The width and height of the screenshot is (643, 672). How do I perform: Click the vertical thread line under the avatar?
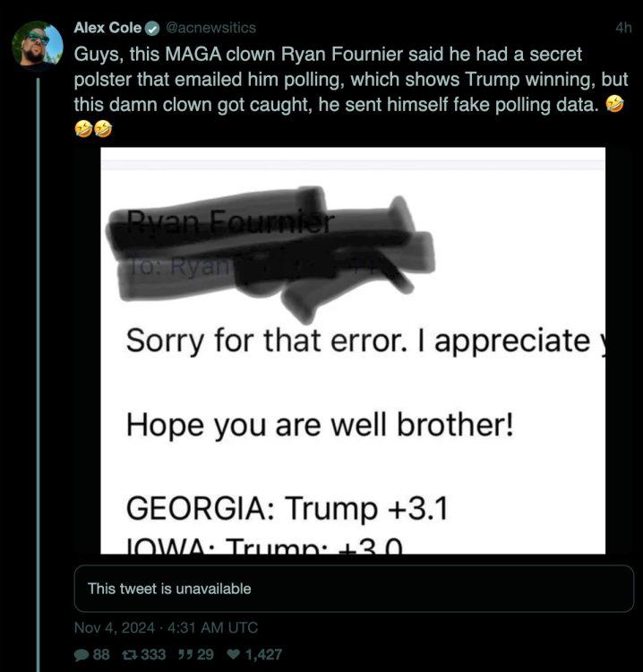38,358
